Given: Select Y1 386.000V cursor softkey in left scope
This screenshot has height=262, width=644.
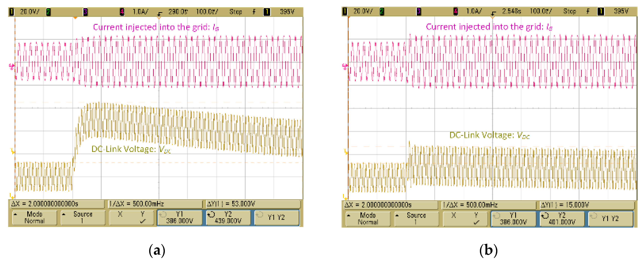Looking at the screenshot, I should pyautogui.click(x=180, y=217).
